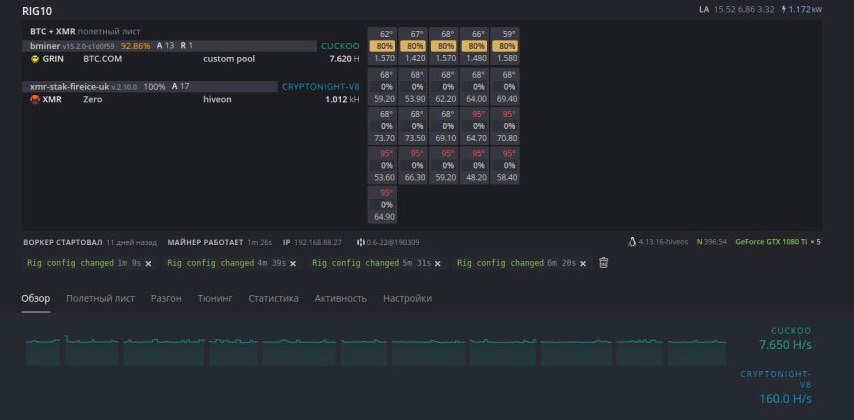Viewport: 854px width, 420px height.
Task: Click the LA 15.52 6.86 3.32 load average
Action: [736, 10]
